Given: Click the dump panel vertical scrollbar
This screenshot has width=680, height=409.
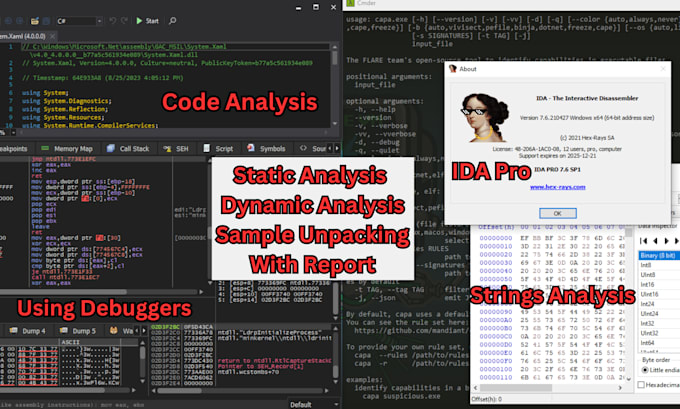Looking at the screenshot, I should click(142, 362).
